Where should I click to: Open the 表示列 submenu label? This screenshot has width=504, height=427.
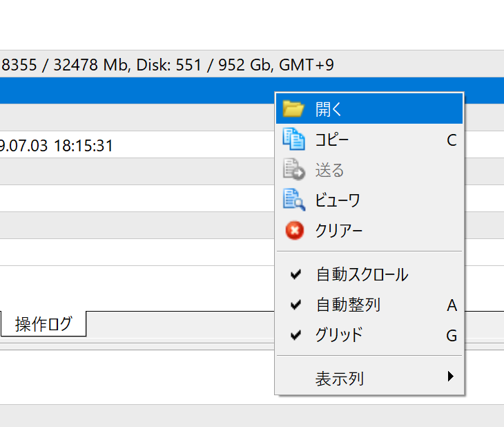(x=339, y=379)
